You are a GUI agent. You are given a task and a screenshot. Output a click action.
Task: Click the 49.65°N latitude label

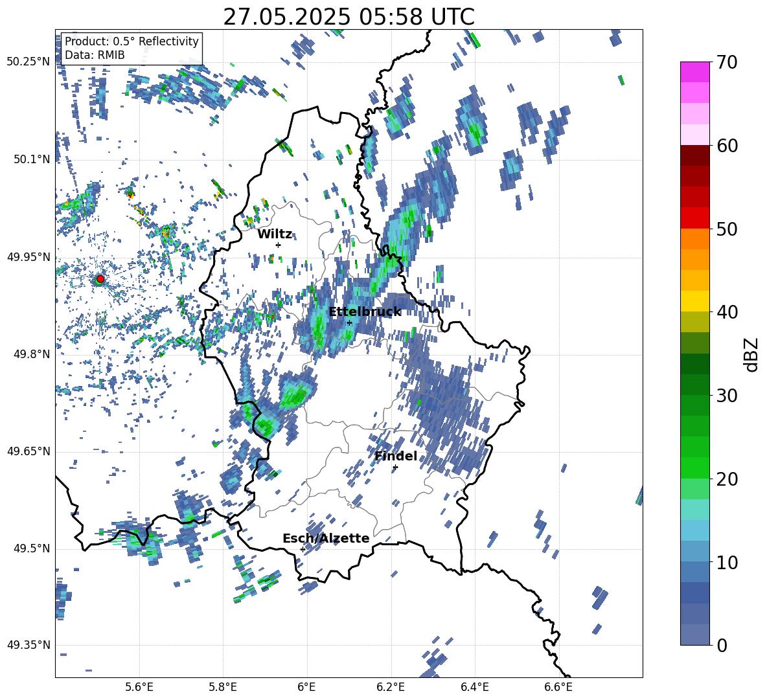pyautogui.click(x=29, y=451)
